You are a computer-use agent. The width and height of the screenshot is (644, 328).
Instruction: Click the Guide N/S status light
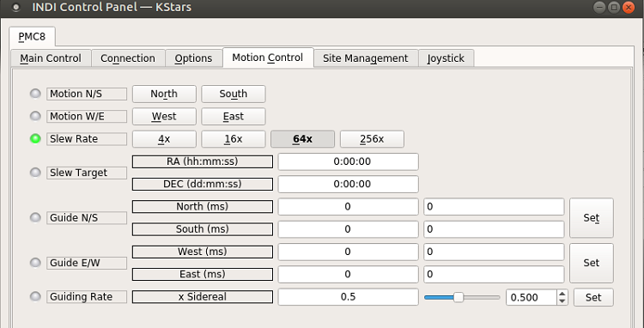tap(36, 217)
